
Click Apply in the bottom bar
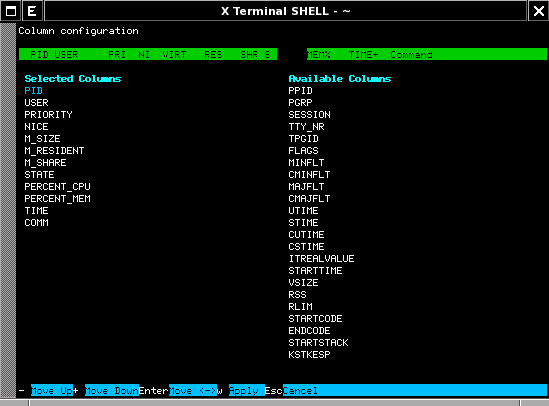[246, 390]
